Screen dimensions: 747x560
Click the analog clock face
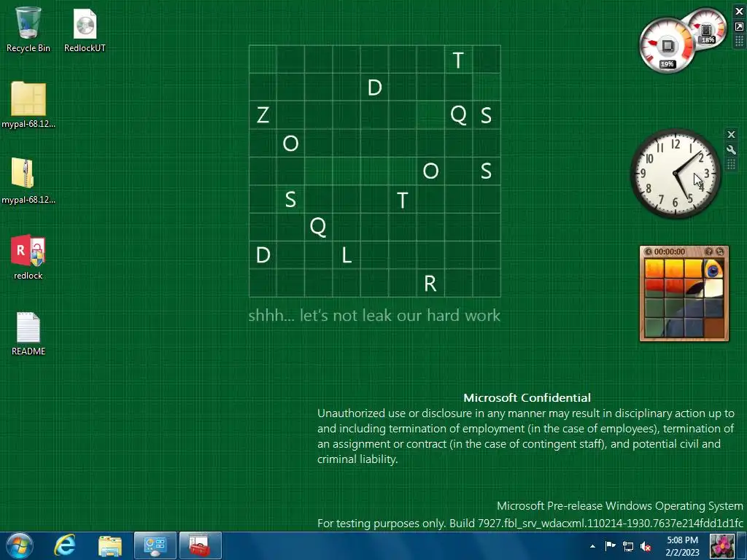[676, 174]
